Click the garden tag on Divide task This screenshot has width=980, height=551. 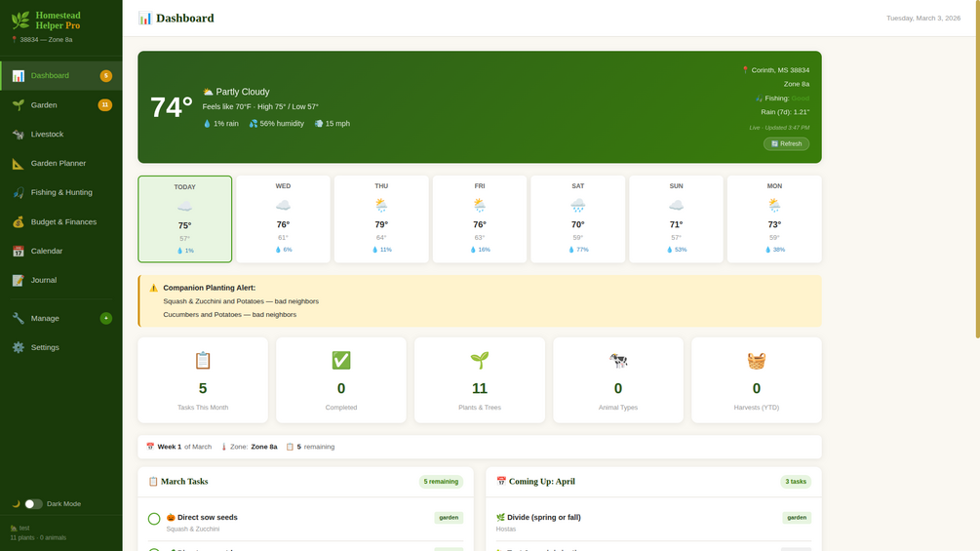[797, 518]
